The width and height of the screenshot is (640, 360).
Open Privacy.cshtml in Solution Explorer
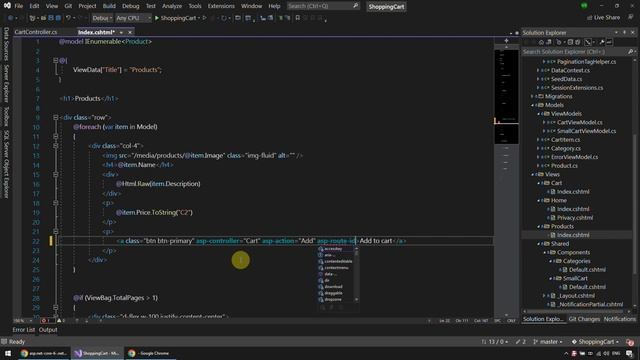pyautogui.click(x=575, y=218)
